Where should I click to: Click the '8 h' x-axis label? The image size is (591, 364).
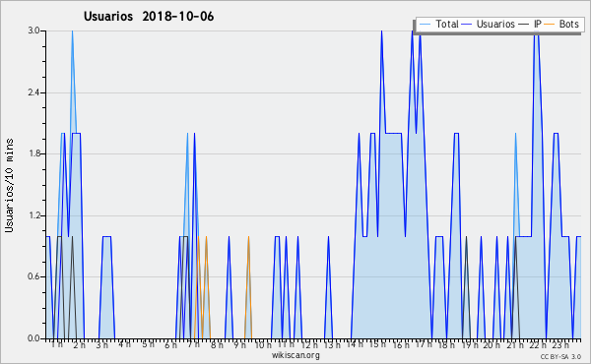(x=217, y=344)
